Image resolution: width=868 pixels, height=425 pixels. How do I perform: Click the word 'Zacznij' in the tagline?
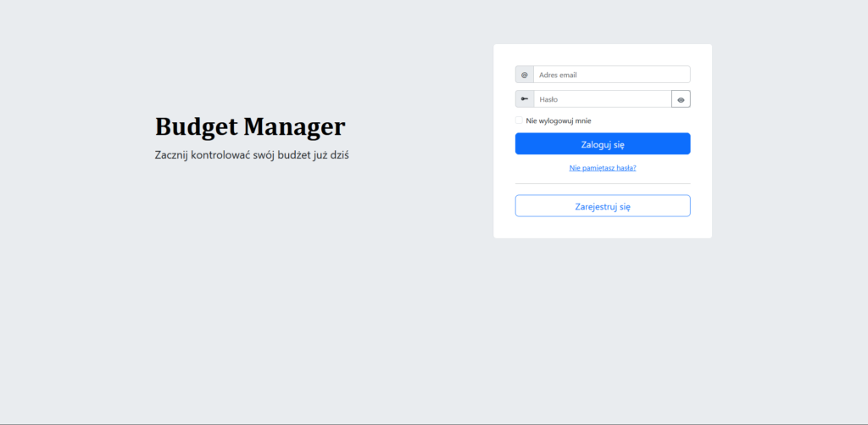point(172,156)
